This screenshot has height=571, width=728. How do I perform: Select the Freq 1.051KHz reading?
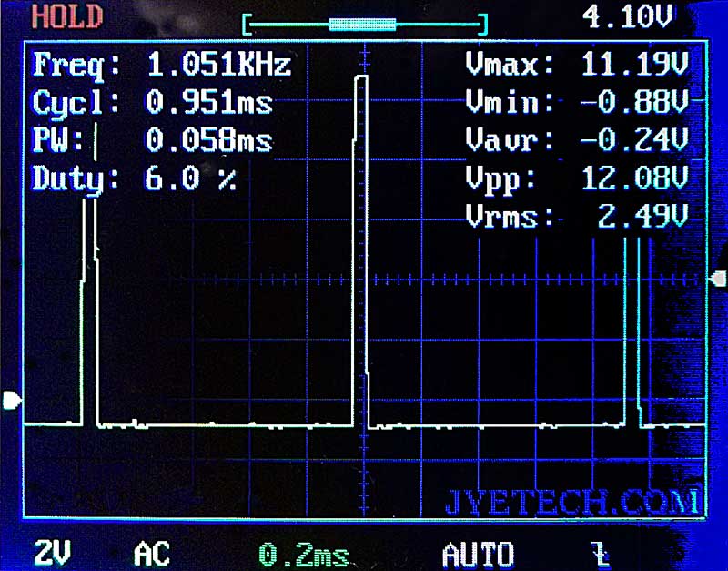pos(162,65)
